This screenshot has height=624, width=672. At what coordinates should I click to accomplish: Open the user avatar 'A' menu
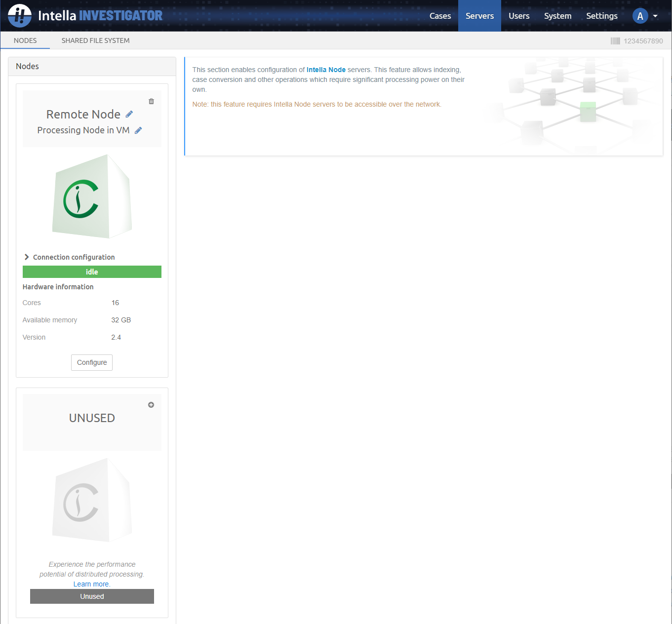pyautogui.click(x=640, y=16)
